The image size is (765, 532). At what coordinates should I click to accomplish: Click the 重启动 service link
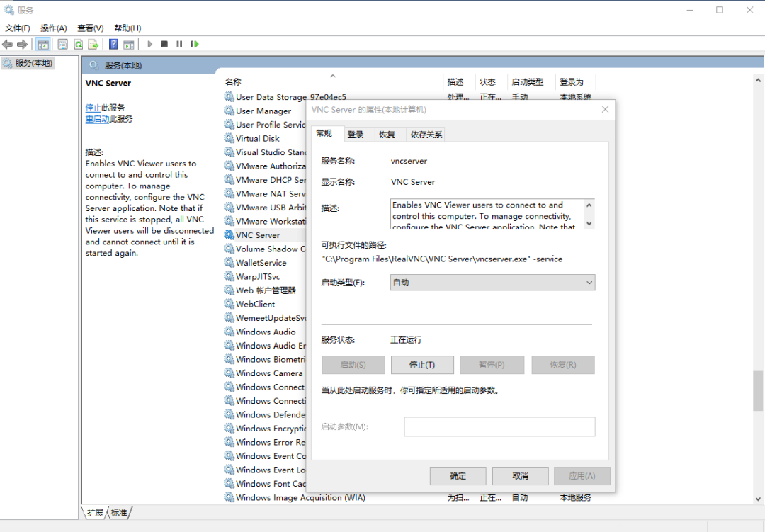(97, 118)
